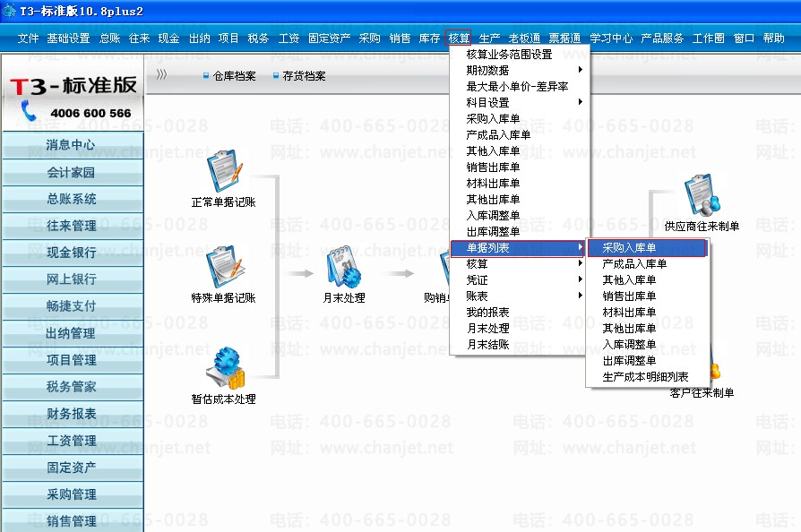Select 材料出库单 in the submenu

[647, 313]
